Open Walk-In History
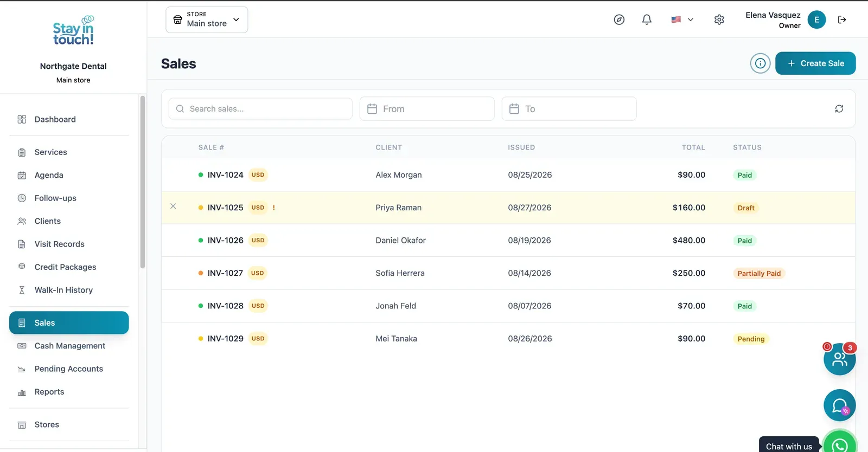 click(x=69, y=290)
